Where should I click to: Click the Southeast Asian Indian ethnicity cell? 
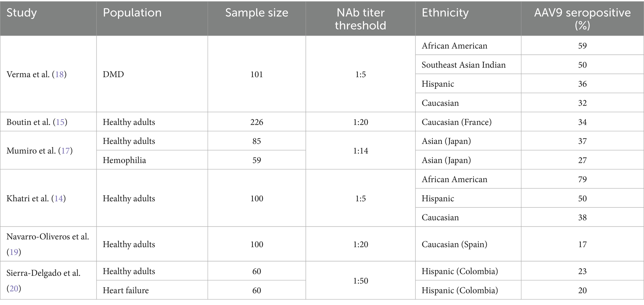[x=468, y=65]
